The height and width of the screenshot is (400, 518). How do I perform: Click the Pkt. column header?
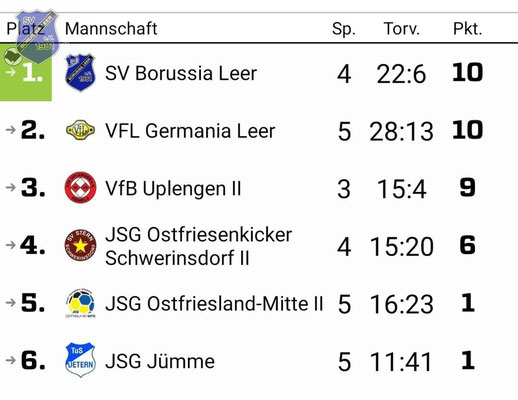(467, 29)
